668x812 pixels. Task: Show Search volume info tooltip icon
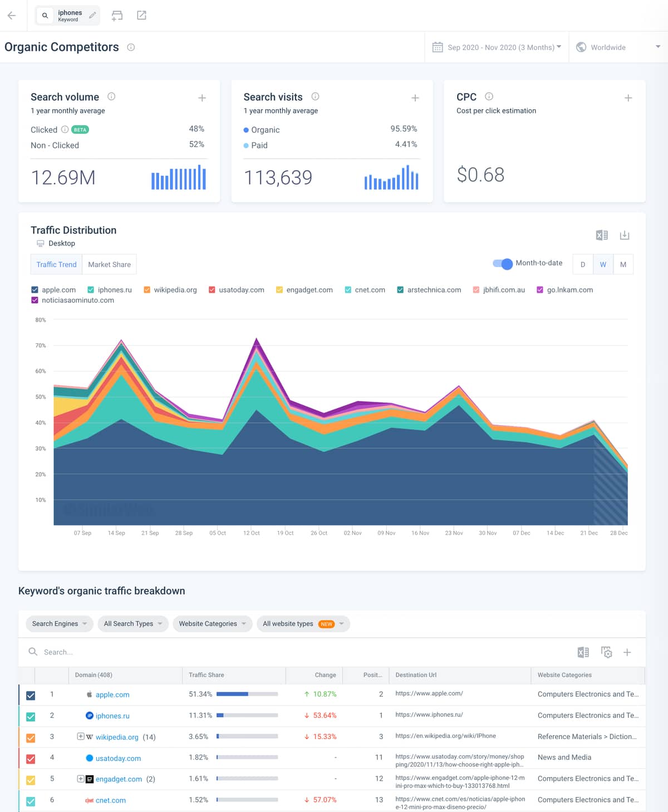(x=111, y=96)
